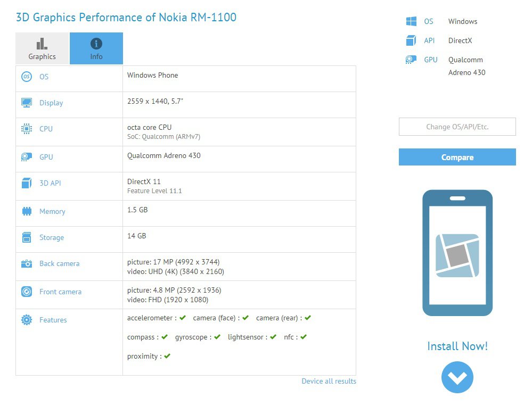
Task: Click the Storage row label
Action: [x=52, y=237]
